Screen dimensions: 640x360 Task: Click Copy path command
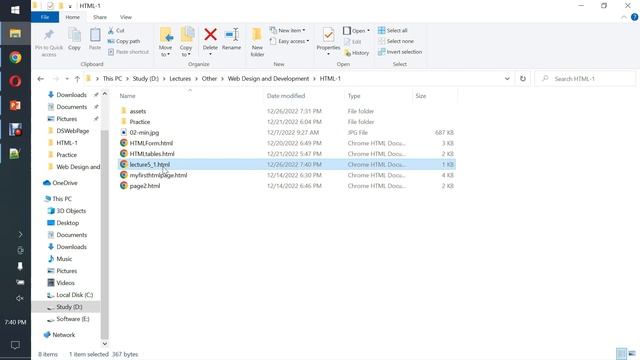coord(124,41)
